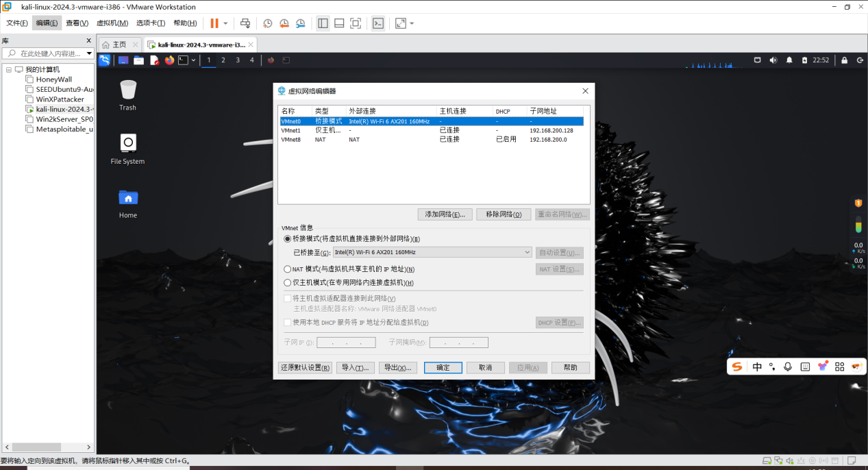
Task: Click the Kali lock screen icon
Action: (844, 60)
